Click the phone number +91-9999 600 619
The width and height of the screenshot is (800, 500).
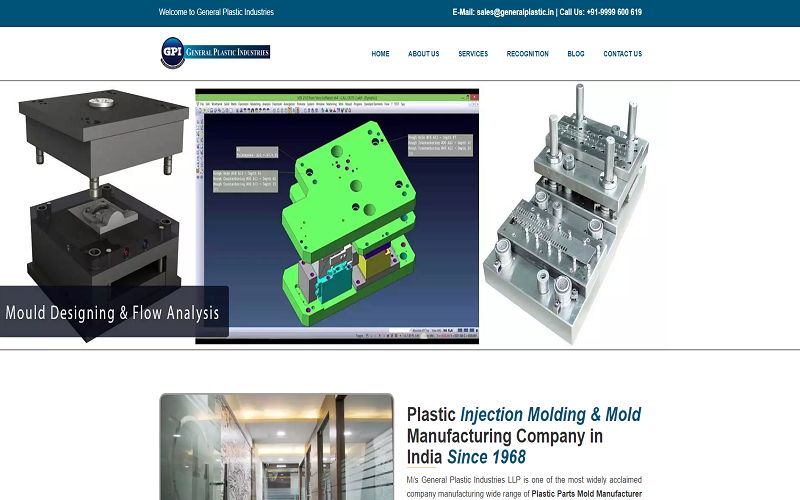[614, 12]
